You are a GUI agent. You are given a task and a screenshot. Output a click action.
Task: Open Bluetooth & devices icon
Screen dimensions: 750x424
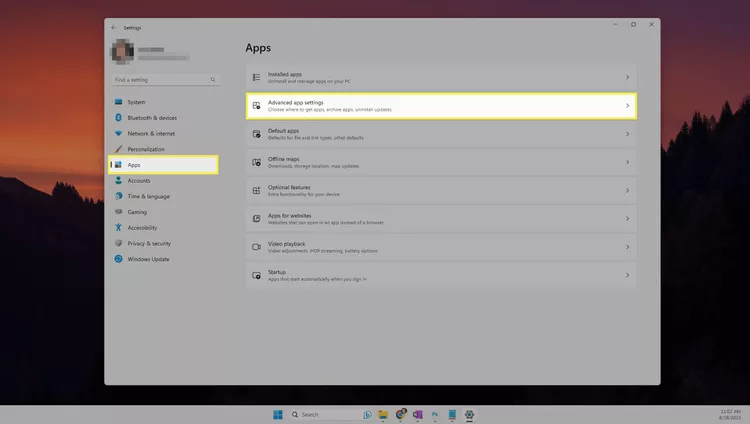coord(118,118)
